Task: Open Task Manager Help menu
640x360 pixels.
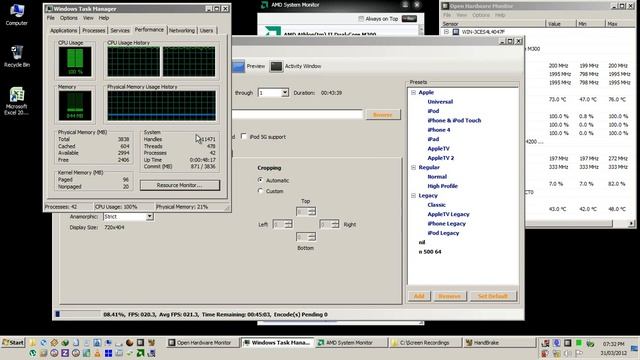Action: click(x=104, y=18)
